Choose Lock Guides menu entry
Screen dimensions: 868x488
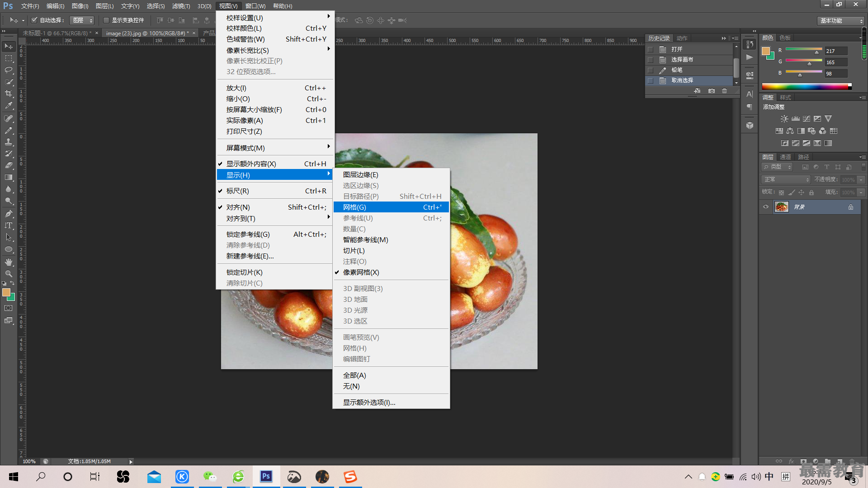click(275, 235)
